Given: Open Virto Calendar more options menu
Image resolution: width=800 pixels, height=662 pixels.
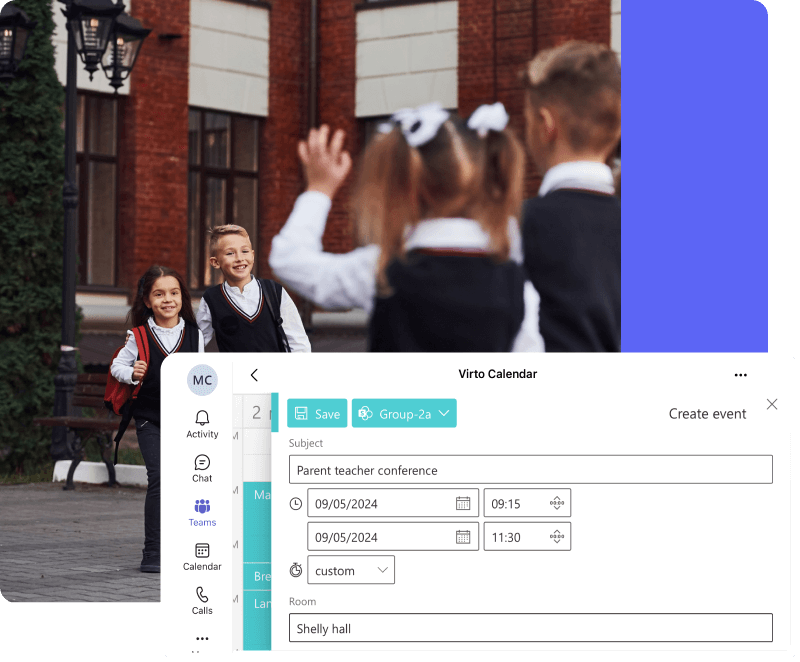Looking at the screenshot, I should [x=741, y=376].
